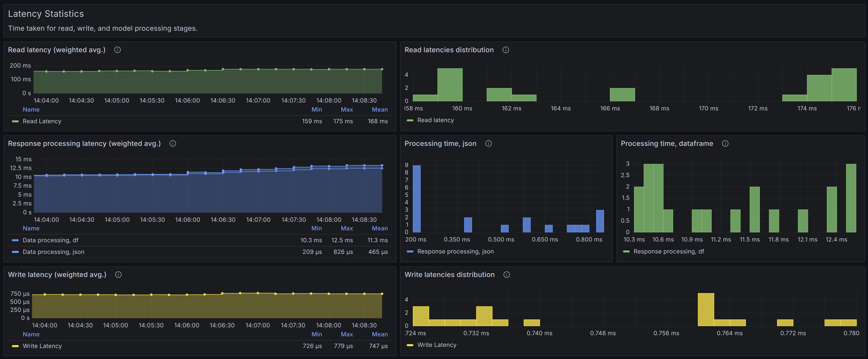This screenshot has width=868, height=359.
Task: Sort Response processing legend by Name header
Action: point(31,229)
